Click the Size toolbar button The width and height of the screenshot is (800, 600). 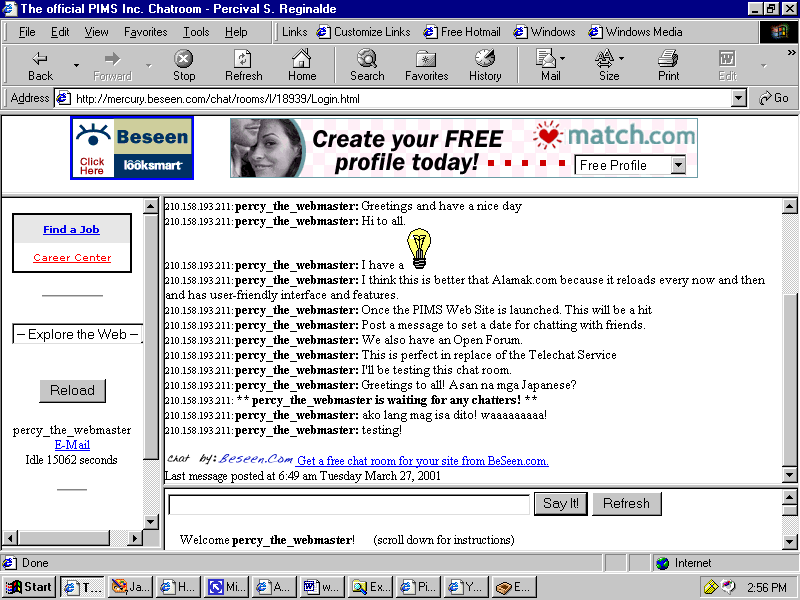(x=606, y=66)
